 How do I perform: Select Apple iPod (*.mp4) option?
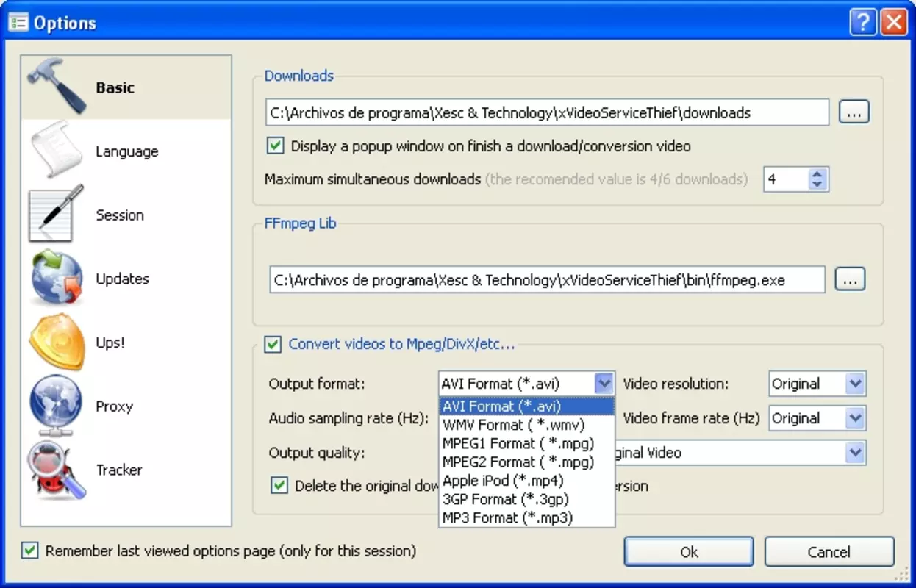tap(526, 481)
